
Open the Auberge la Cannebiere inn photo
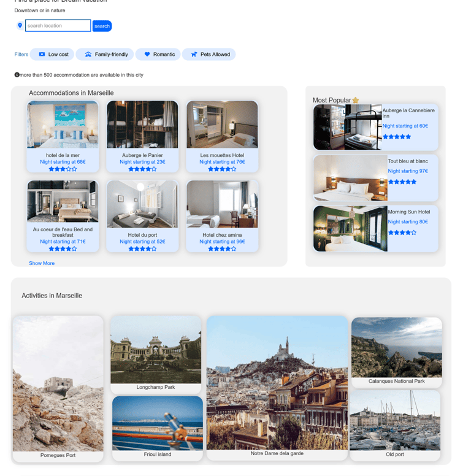click(x=348, y=127)
